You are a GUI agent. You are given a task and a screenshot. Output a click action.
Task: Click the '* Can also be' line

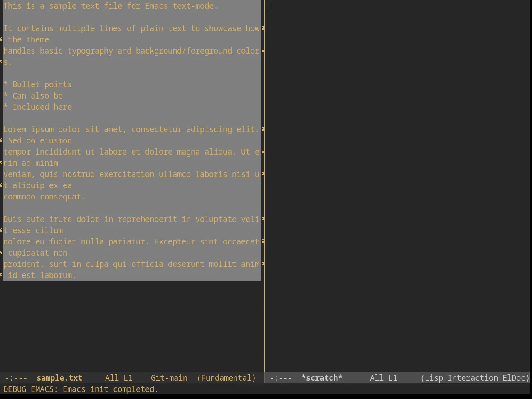pyautogui.click(x=33, y=96)
